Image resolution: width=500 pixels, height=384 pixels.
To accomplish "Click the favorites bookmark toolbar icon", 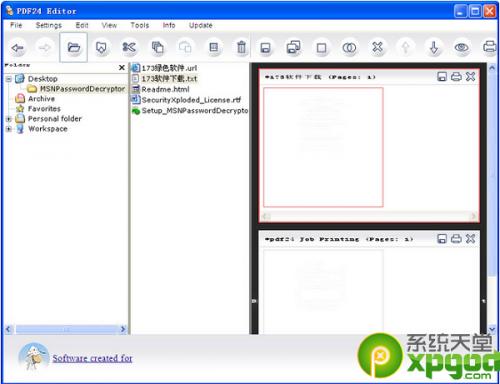I will [x=101, y=48].
